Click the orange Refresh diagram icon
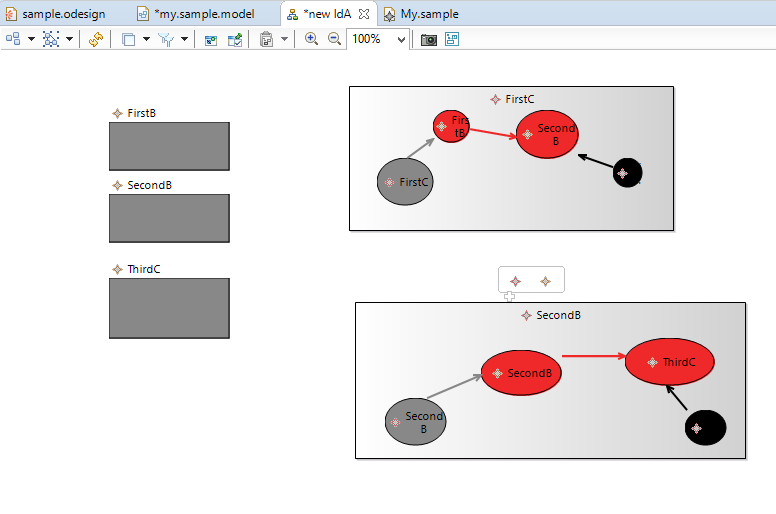The image size is (776, 514). 96,39
